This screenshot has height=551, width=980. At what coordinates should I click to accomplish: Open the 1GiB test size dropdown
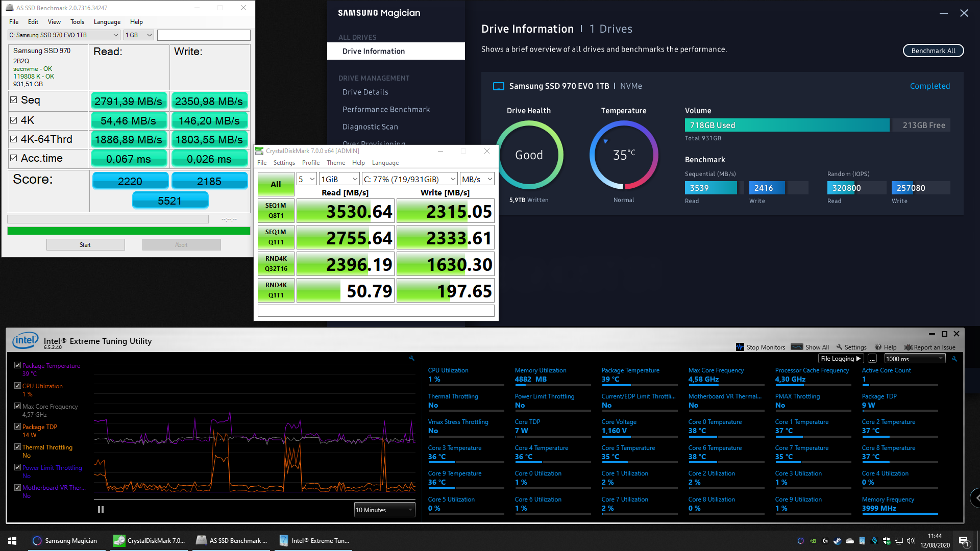pos(339,179)
